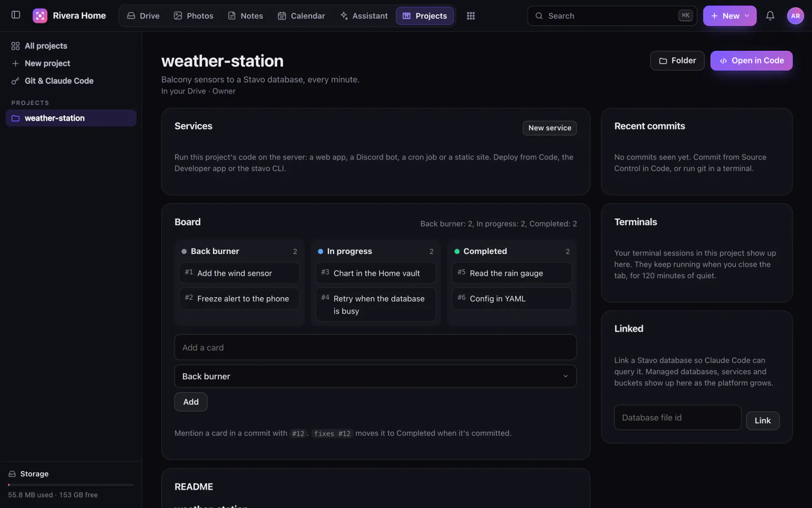Open notifications bell

tap(770, 16)
